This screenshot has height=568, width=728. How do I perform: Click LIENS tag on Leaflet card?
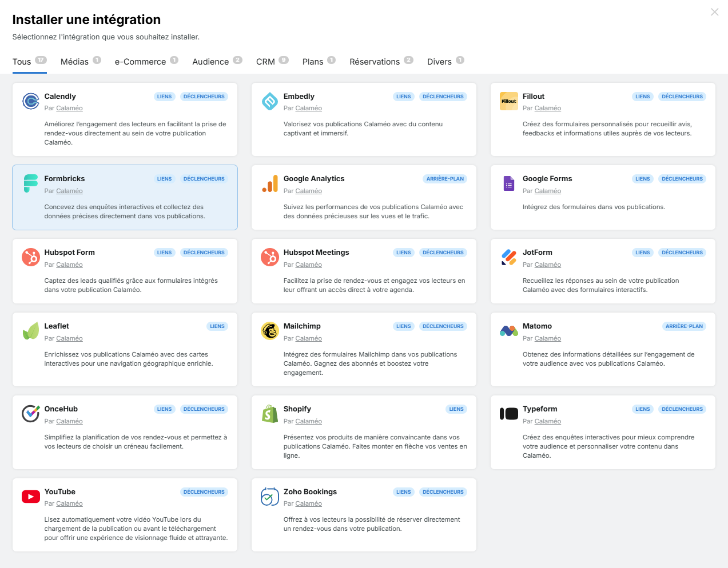pyautogui.click(x=217, y=326)
